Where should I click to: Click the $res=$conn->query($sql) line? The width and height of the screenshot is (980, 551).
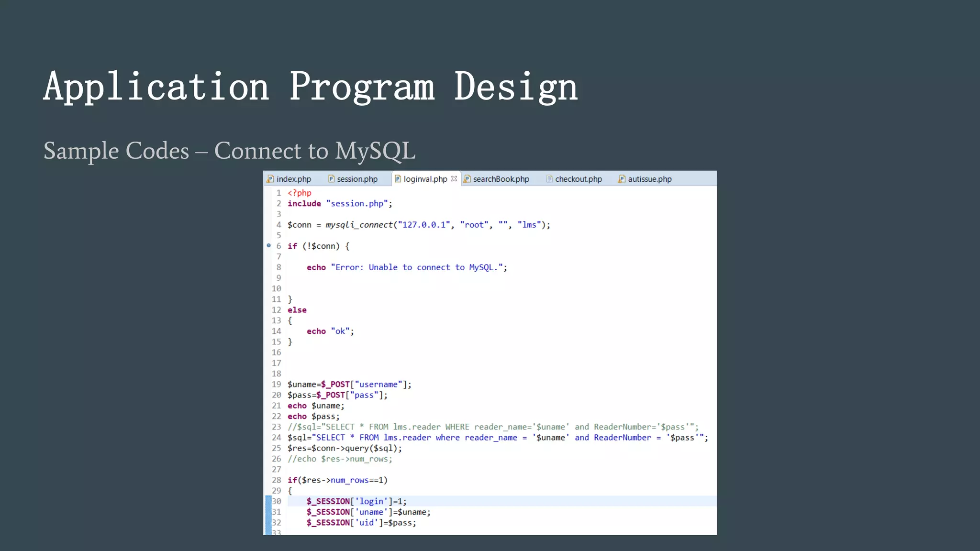(345, 448)
